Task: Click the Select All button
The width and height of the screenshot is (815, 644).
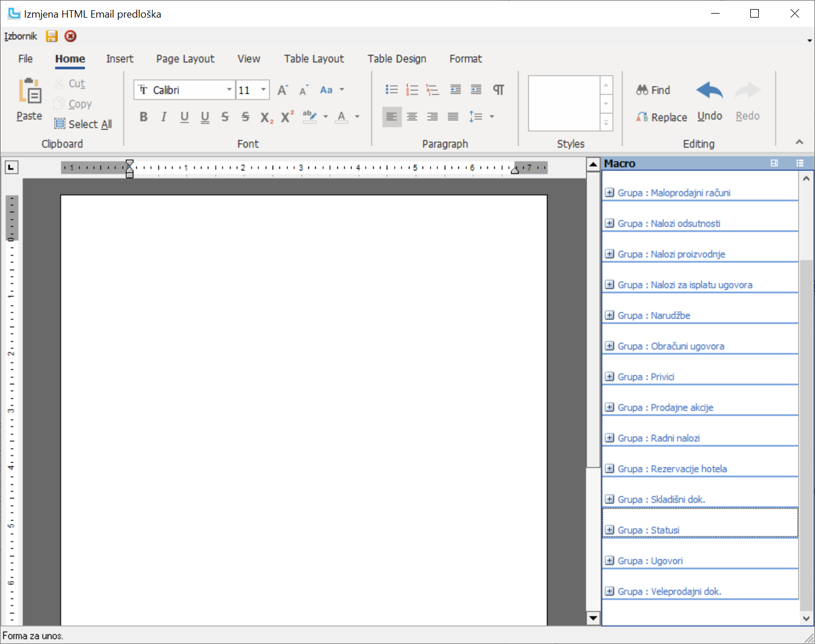Action: (x=83, y=124)
